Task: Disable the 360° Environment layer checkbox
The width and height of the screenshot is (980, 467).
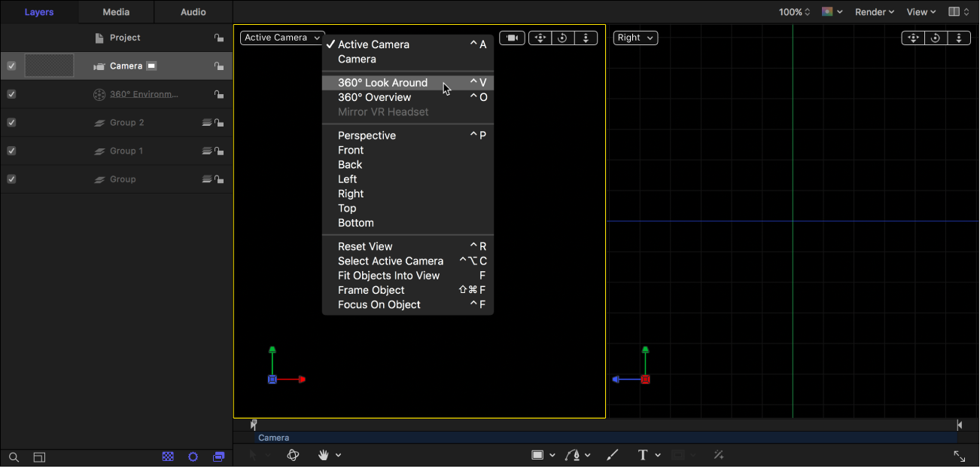Action: (x=11, y=93)
